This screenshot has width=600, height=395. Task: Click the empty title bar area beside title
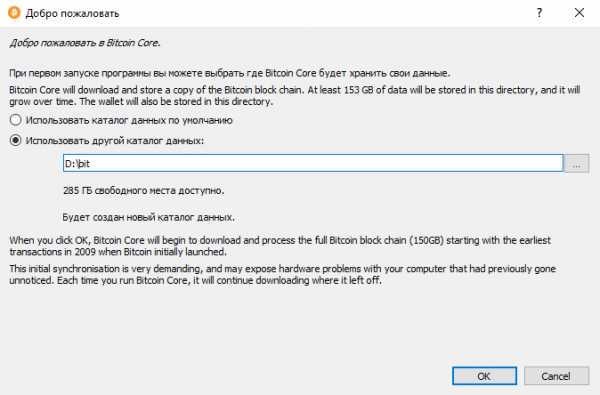(325, 13)
